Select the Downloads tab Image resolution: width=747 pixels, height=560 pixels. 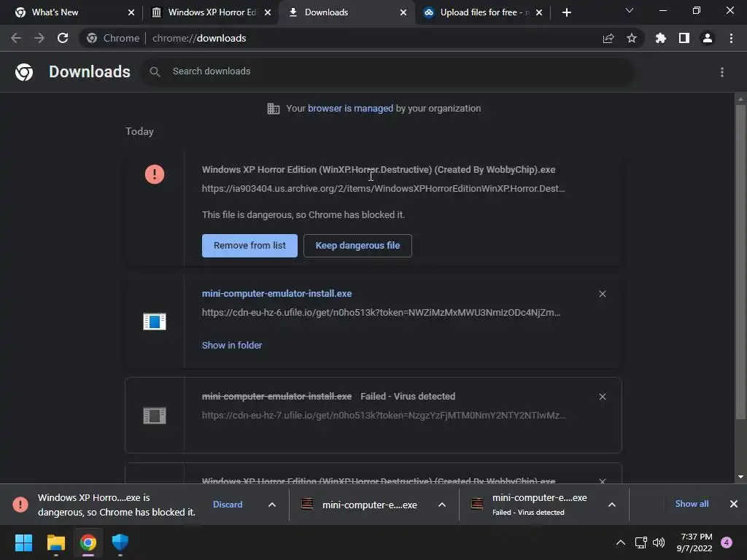pos(347,12)
